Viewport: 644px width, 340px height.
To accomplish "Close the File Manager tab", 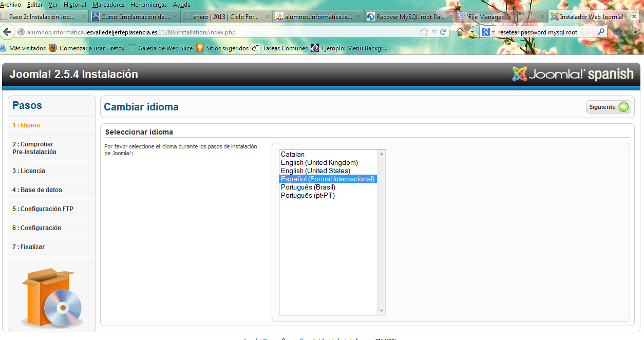I will pyautogui.click(x=542, y=16).
